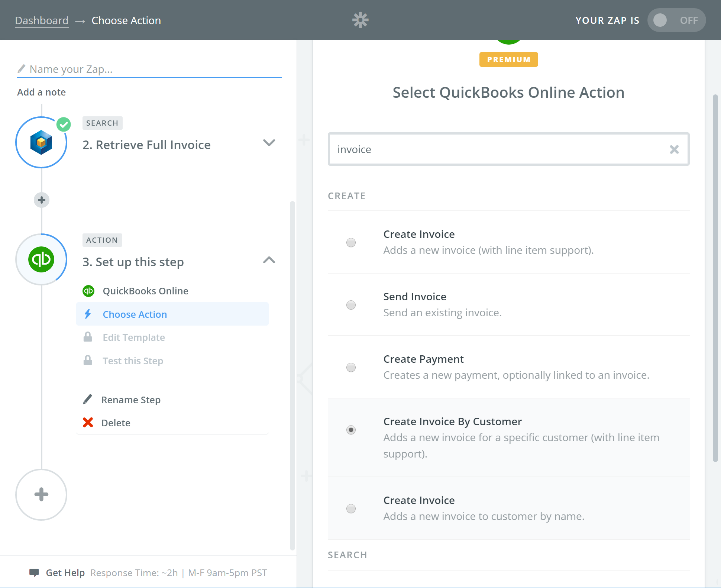Viewport: 721px width, 588px height.
Task: Click the ACTION label on step 3
Action: click(102, 240)
